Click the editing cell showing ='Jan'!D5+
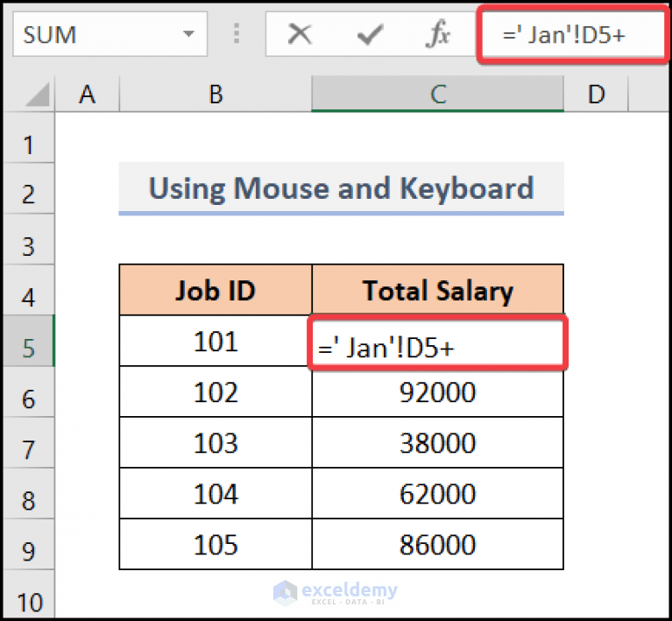 tap(437, 342)
